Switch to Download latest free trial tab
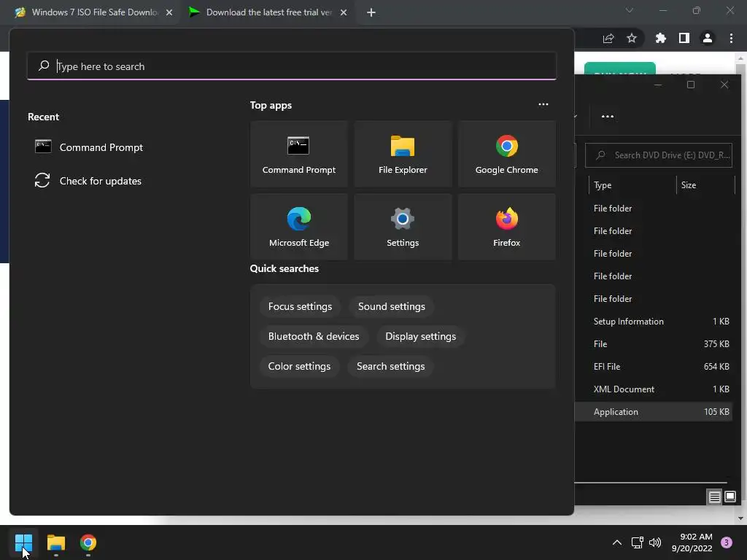Screen dimensions: 747x560 [267, 12]
